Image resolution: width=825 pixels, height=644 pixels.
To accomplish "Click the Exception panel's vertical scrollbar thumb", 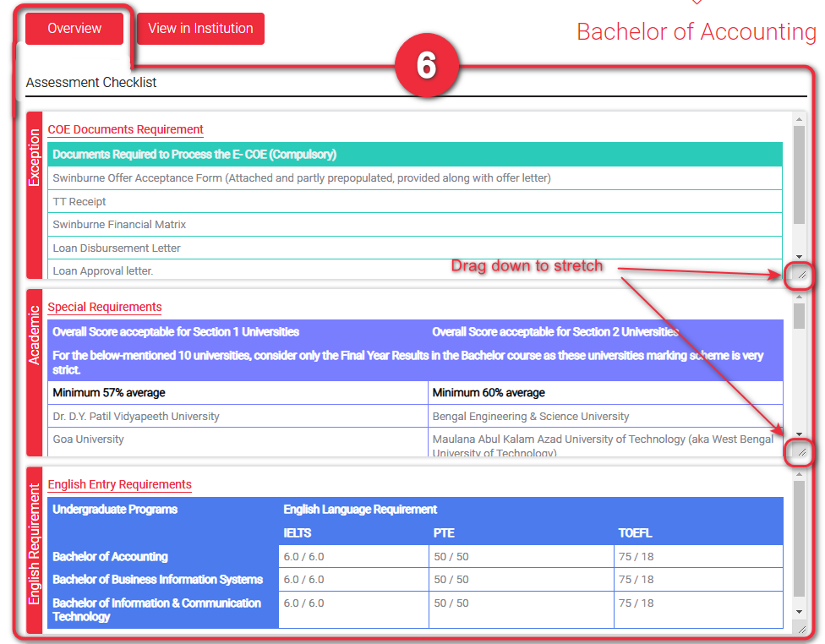I will tap(799, 175).
